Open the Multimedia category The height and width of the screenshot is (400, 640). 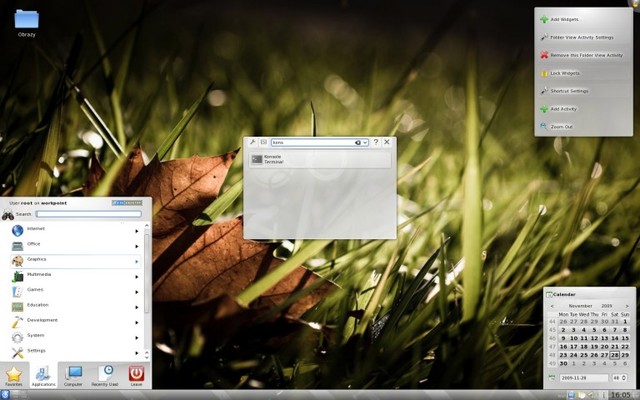click(x=76, y=276)
